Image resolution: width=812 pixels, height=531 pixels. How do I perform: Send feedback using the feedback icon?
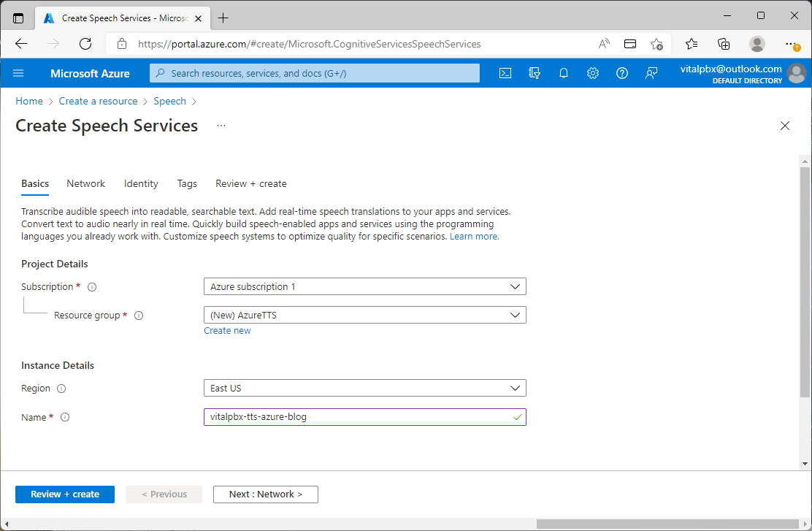651,73
